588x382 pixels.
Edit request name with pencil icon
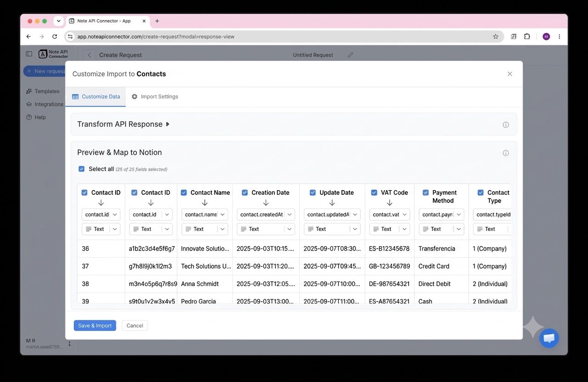pyautogui.click(x=351, y=55)
